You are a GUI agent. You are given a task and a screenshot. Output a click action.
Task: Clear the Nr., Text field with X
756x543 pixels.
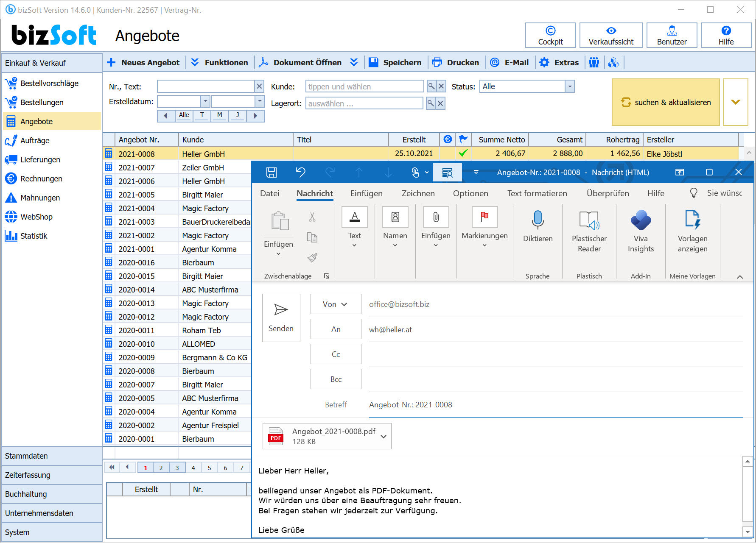click(259, 86)
